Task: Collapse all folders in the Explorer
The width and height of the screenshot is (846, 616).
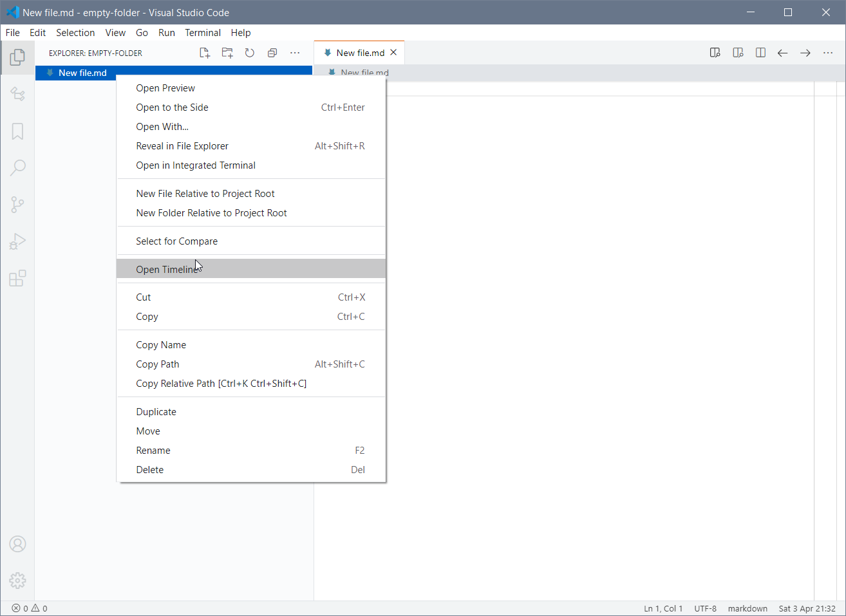Action: tap(272, 53)
